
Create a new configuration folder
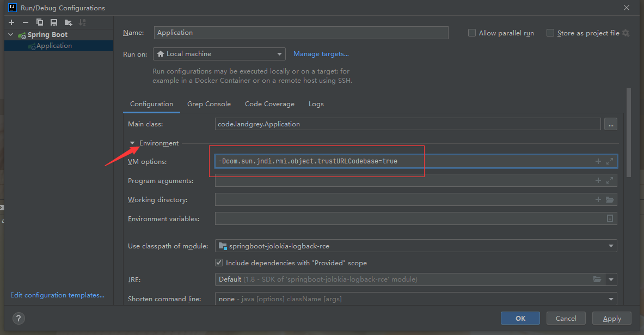tap(66, 22)
